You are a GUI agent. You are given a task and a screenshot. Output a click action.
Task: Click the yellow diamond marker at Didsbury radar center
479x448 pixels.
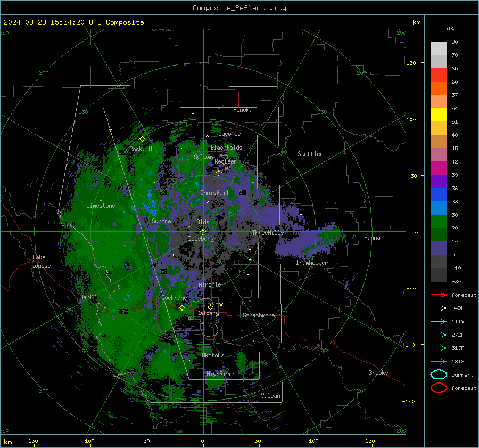click(x=203, y=232)
